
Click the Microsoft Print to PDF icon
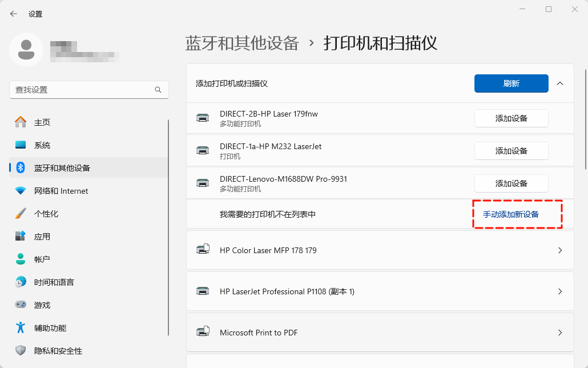[x=203, y=333]
